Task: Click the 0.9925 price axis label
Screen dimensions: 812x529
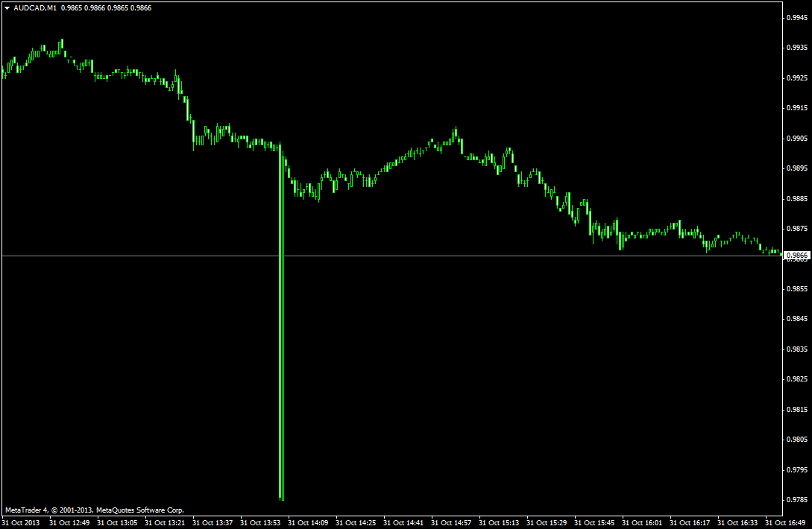Action: (797, 78)
